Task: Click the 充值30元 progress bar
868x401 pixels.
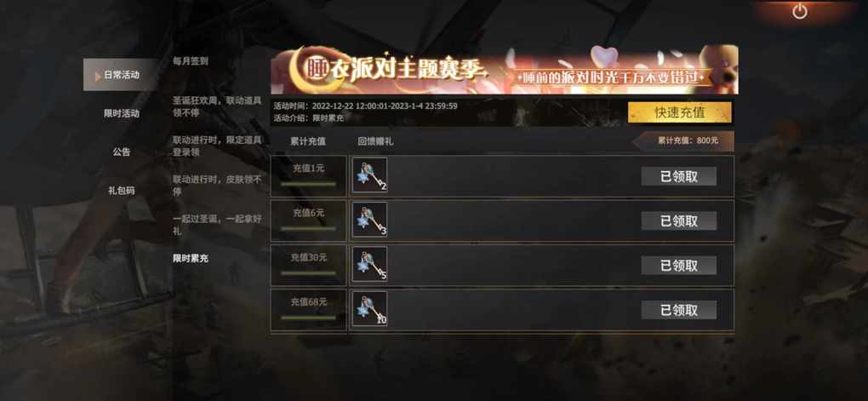Action: (308, 272)
